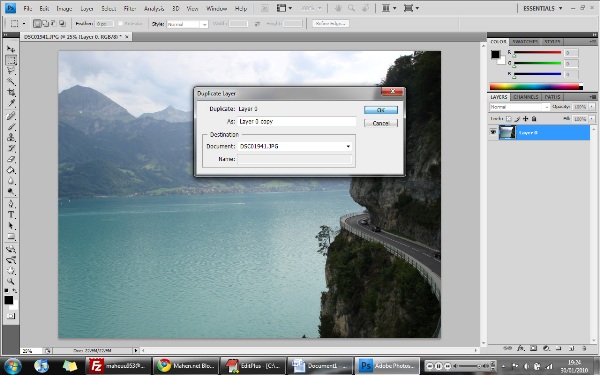
Task: Click the Refine Edge button
Action: click(331, 24)
